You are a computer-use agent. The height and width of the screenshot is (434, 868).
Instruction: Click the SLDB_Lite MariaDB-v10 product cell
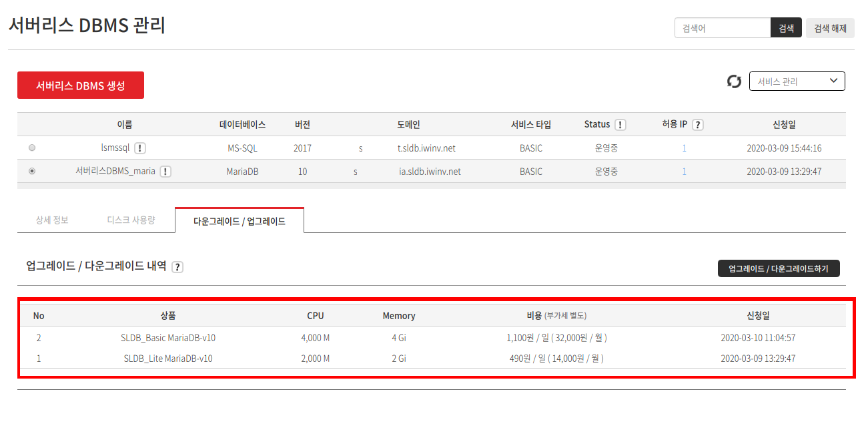(x=168, y=359)
